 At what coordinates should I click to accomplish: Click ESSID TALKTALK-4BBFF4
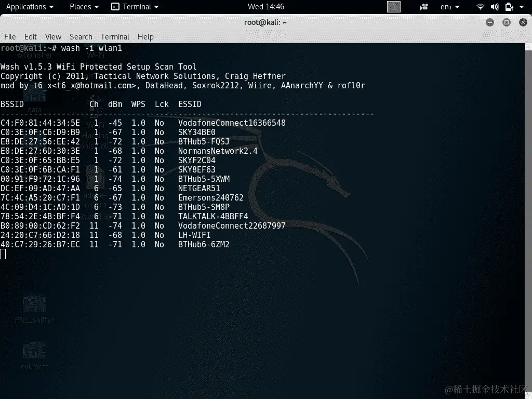(213, 217)
